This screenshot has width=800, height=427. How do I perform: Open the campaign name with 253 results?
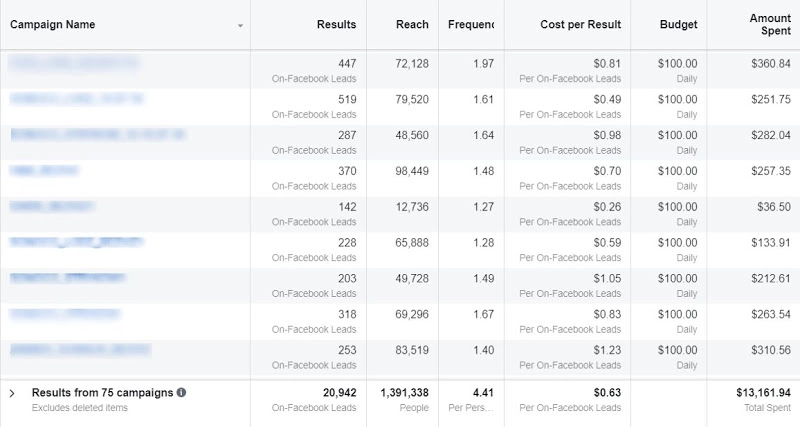coord(80,351)
